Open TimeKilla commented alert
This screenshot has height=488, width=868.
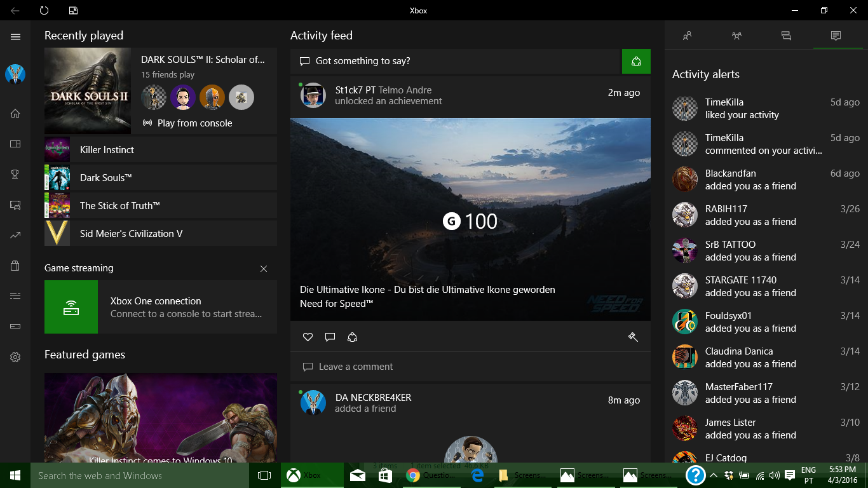pos(766,144)
